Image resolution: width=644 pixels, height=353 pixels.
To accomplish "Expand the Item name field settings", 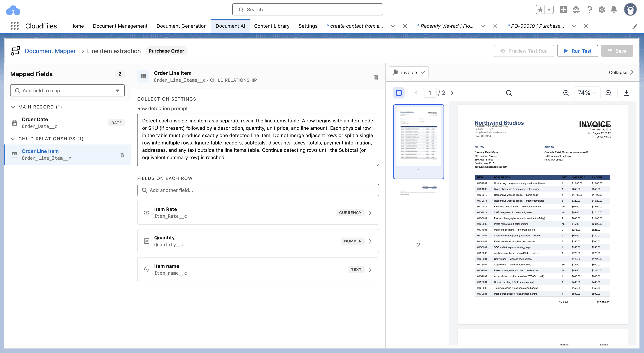I will pos(370,270).
